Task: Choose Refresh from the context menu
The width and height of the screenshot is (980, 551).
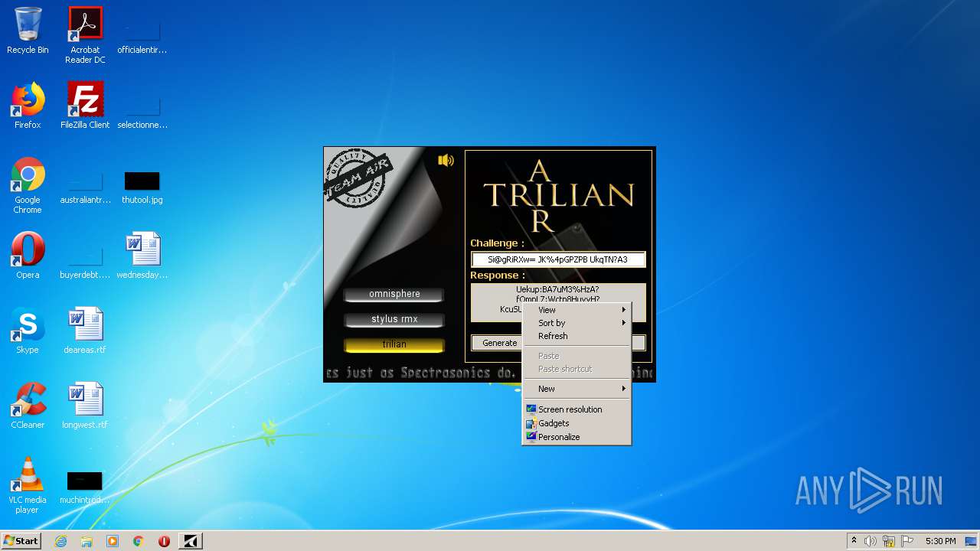Action: (x=577, y=336)
